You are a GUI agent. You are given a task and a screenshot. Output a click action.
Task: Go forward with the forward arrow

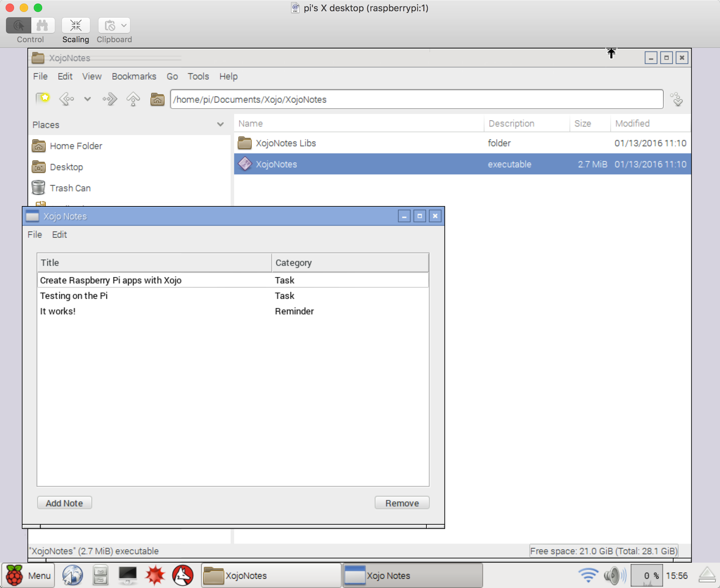pos(110,99)
